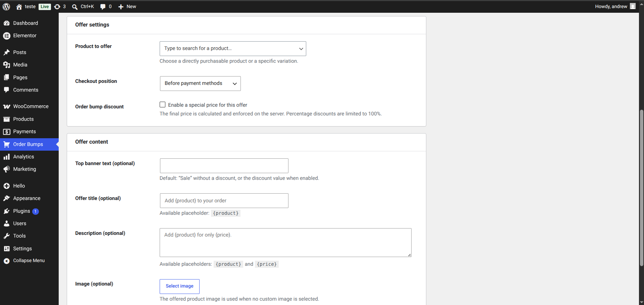Click the New label in admin bar

[x=131, y=6]
